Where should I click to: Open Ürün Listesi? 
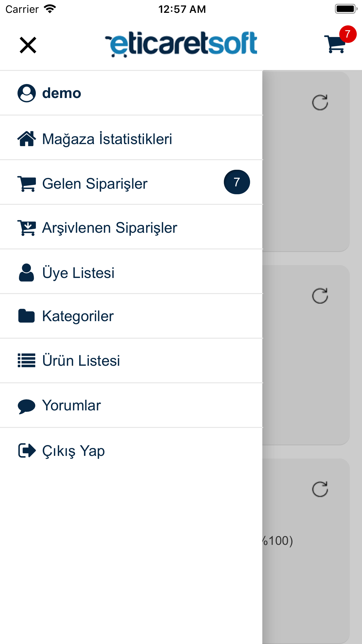point(81,361)
